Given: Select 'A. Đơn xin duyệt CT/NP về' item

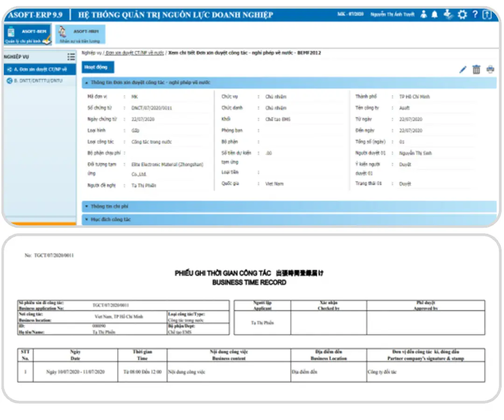Looking at the screenshot, I should click(x=40, y=70).
